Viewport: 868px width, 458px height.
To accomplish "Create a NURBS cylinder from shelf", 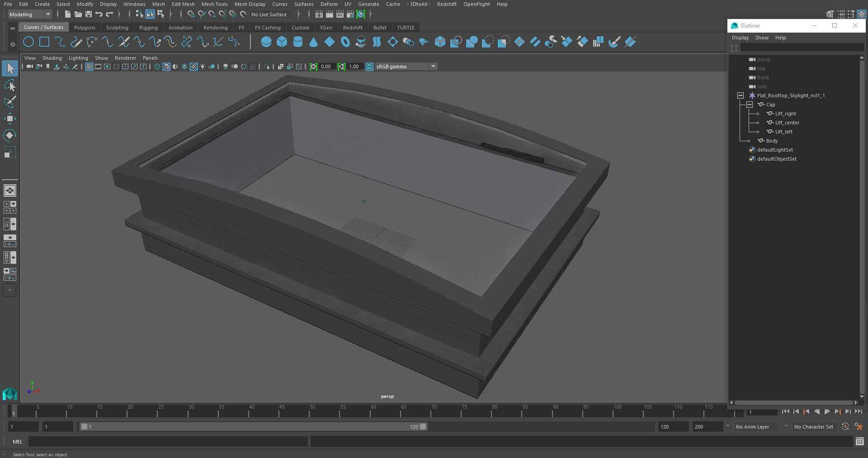I will point(298,42).
